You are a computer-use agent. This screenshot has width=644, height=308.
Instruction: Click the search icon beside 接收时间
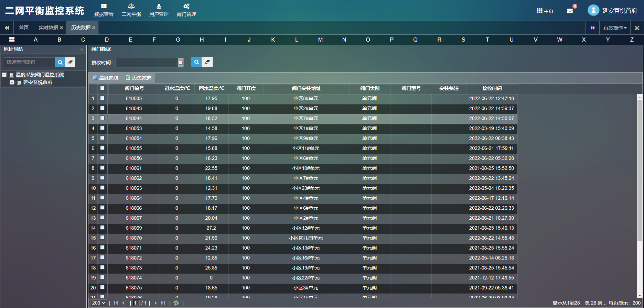[x=196, y=62]
